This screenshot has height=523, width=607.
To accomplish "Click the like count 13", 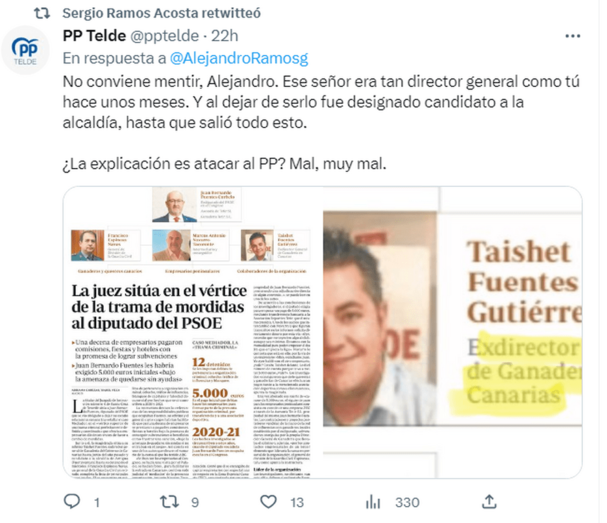I will click(297, 502).
